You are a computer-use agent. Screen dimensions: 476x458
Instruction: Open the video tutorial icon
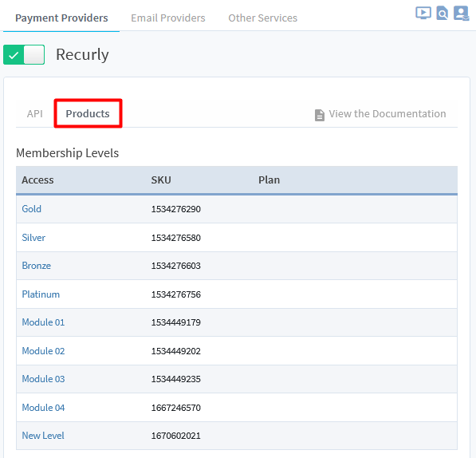(423, 13)
